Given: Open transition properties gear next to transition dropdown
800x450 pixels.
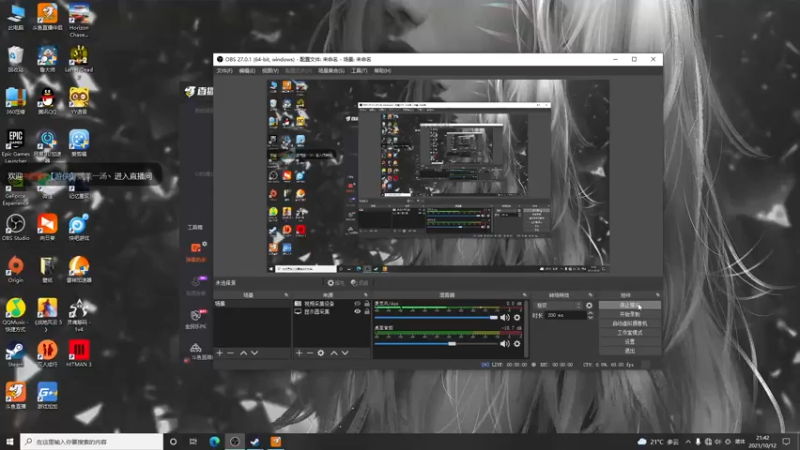Looking at the screenshot, I should pos(589,306).
